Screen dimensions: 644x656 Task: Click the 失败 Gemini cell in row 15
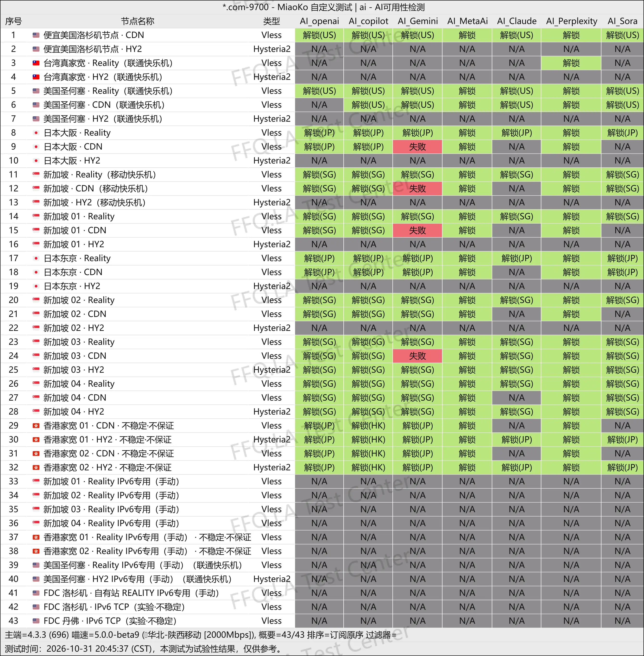[417, 230]
